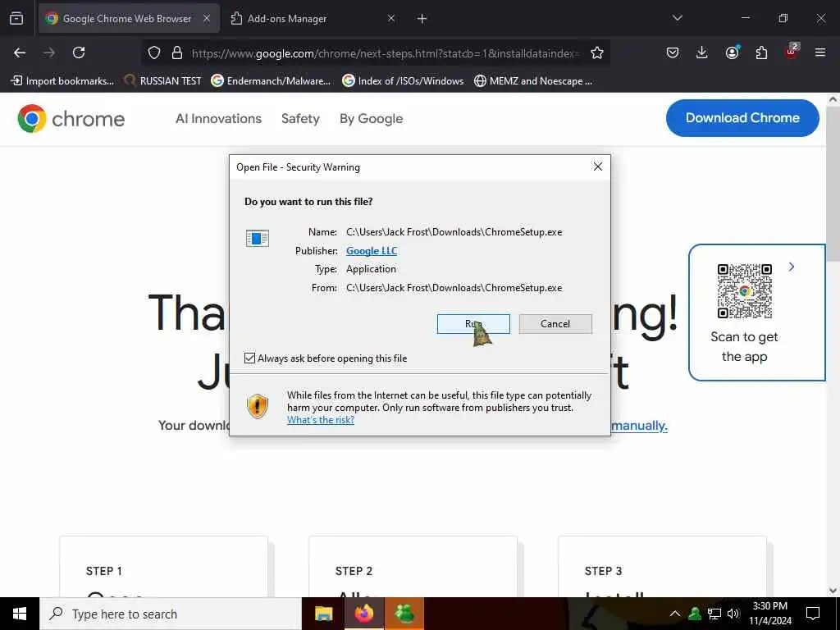Screen dimensions: 840x630
Task: Click the STEP 1 card heading
Action: 104,571
